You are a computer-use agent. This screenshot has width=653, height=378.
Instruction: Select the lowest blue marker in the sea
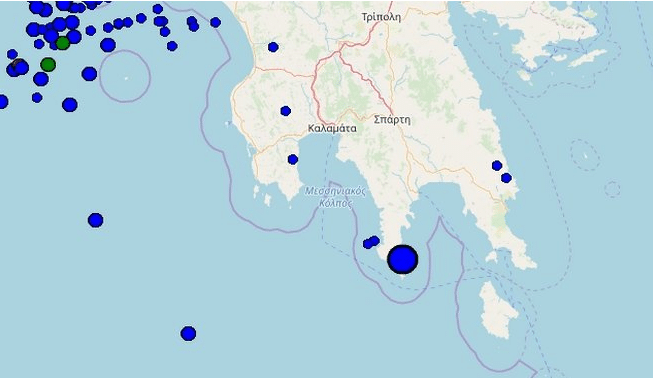click(x=188, y=333)
